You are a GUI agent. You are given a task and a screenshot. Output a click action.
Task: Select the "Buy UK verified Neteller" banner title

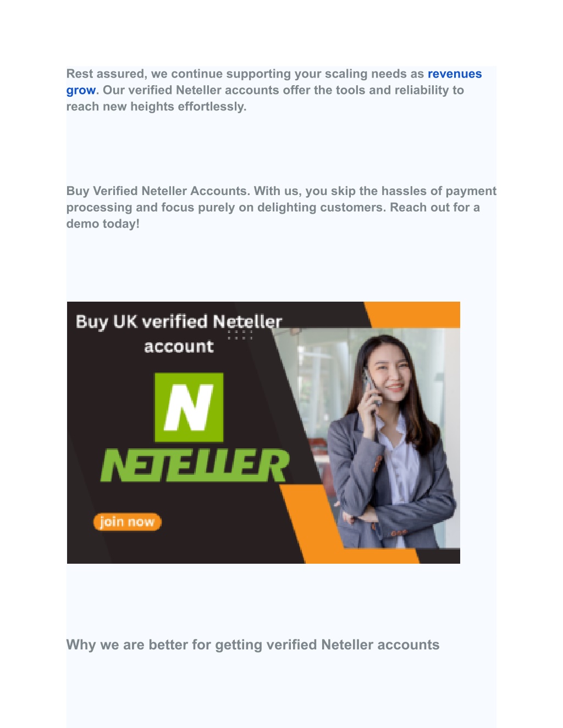click(x=179, y=321)
